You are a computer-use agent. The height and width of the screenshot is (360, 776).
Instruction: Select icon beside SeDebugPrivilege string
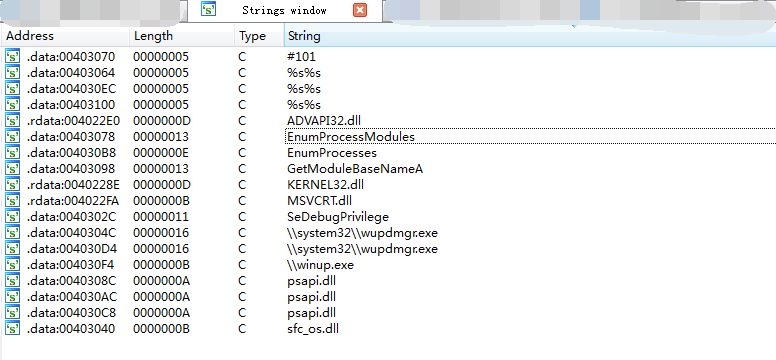(x=12, y=216)
